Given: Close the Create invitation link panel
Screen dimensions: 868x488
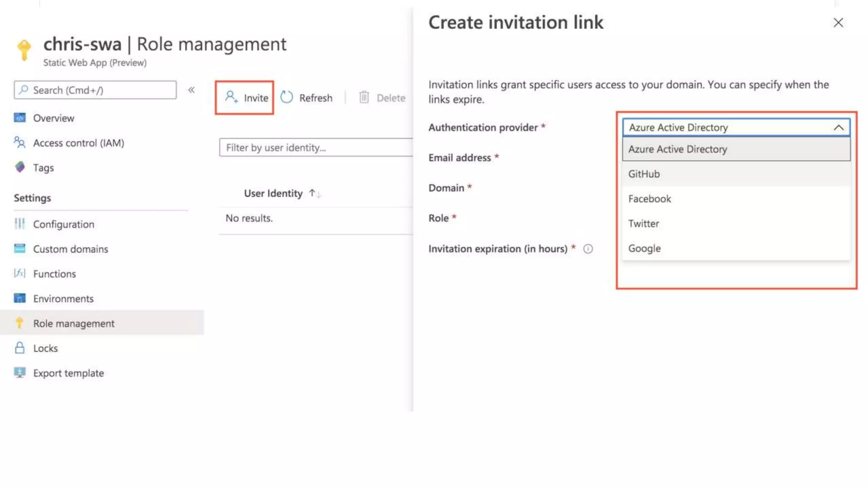Looking at the screenshot, I should tap(838, 22).
